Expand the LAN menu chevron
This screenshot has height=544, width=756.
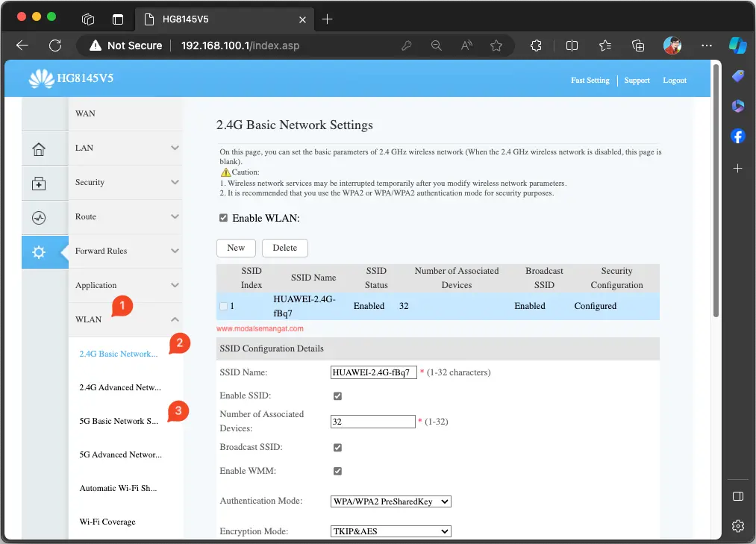(x=175, y=148)
